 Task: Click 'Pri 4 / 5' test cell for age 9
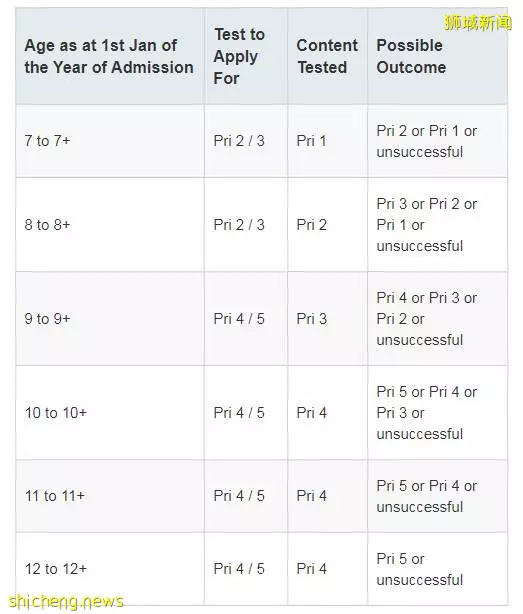tap(239, 319)
